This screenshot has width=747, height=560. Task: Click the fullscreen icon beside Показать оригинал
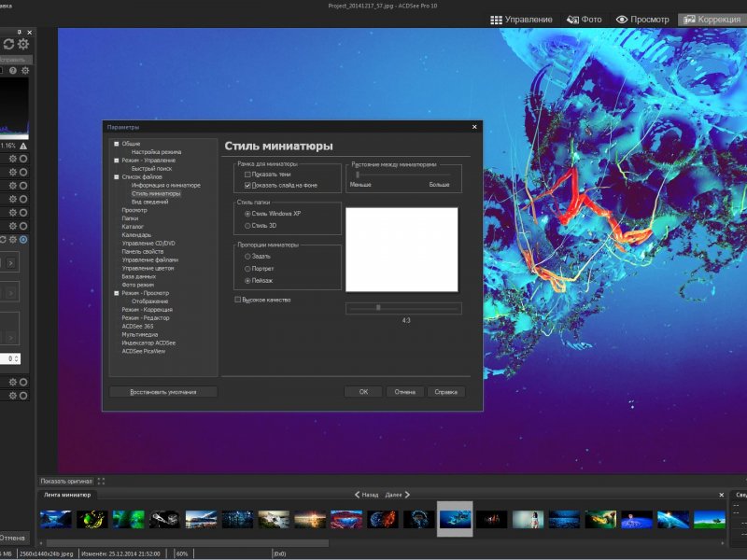coord(101,481)
